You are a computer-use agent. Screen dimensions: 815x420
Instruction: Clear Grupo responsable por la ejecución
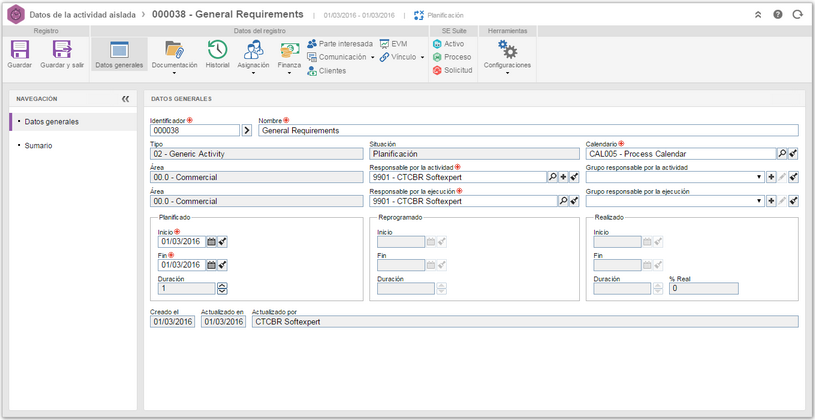pyautogui.click(x=793, y=201)
